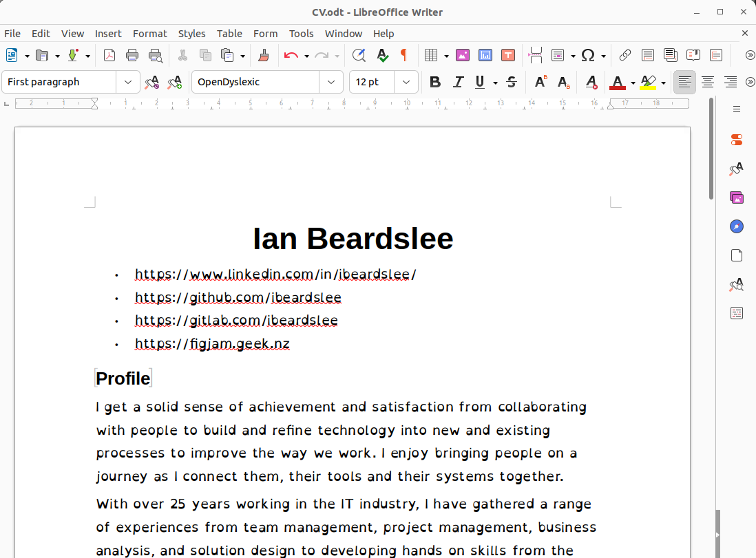The image size is (756, 558).
Task: Open the highlighting color picker dropdown
Action: coord(662,82)
